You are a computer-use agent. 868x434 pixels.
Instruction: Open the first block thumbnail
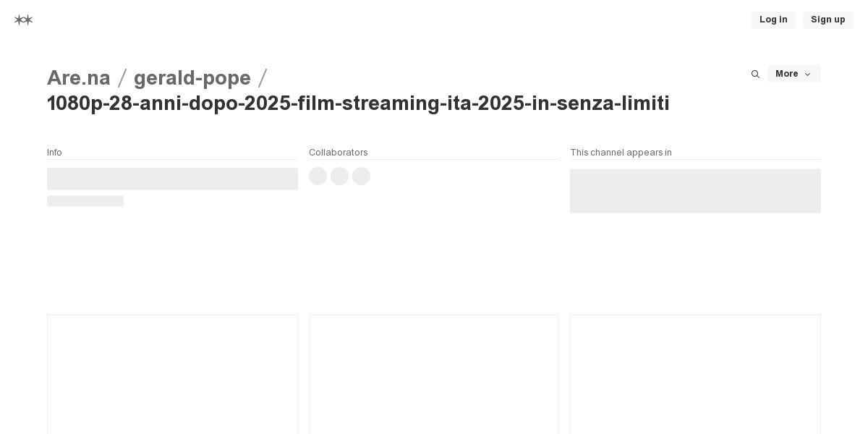coord(172,374)
